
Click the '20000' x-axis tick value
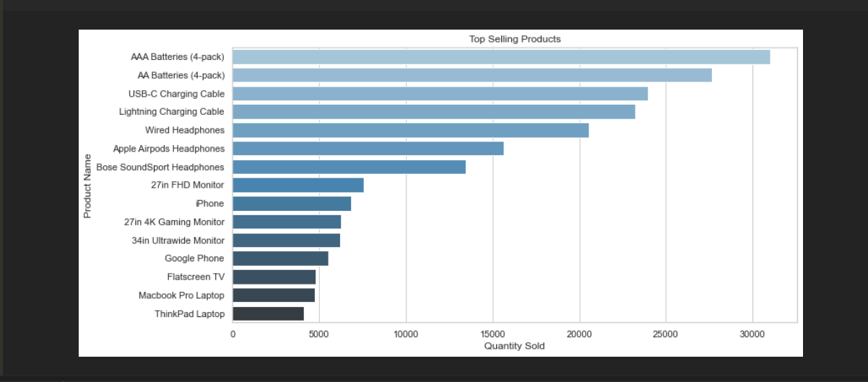click(579, 334)
